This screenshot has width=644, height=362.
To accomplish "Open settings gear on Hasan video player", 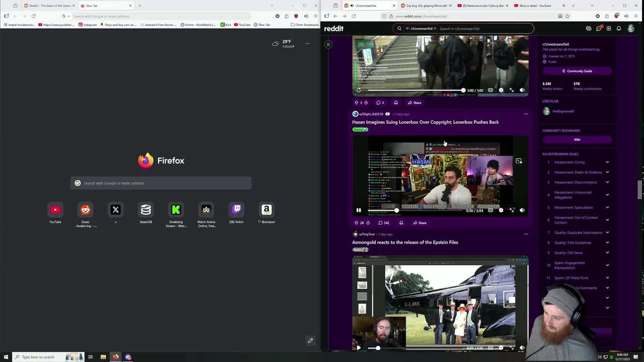I will pos(501,210).
